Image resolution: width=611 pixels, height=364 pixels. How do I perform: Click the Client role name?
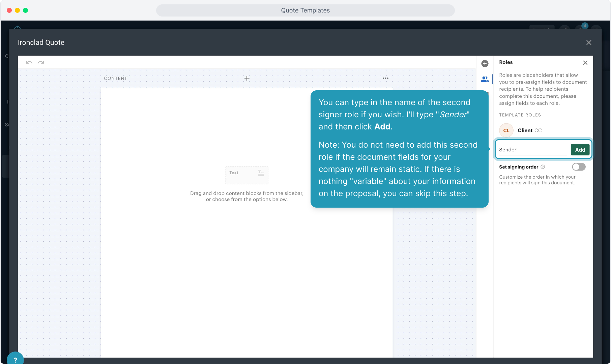click(x=525, y=130)
